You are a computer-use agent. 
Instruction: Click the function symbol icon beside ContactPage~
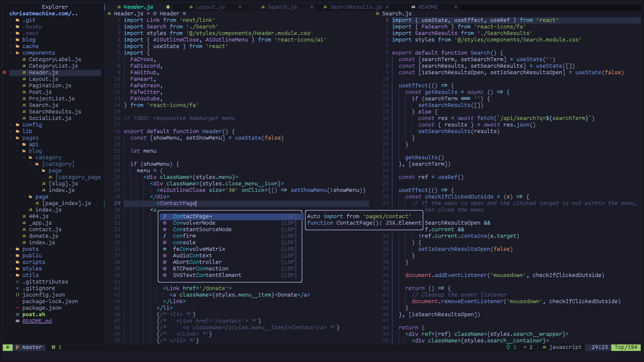point(165,216)
